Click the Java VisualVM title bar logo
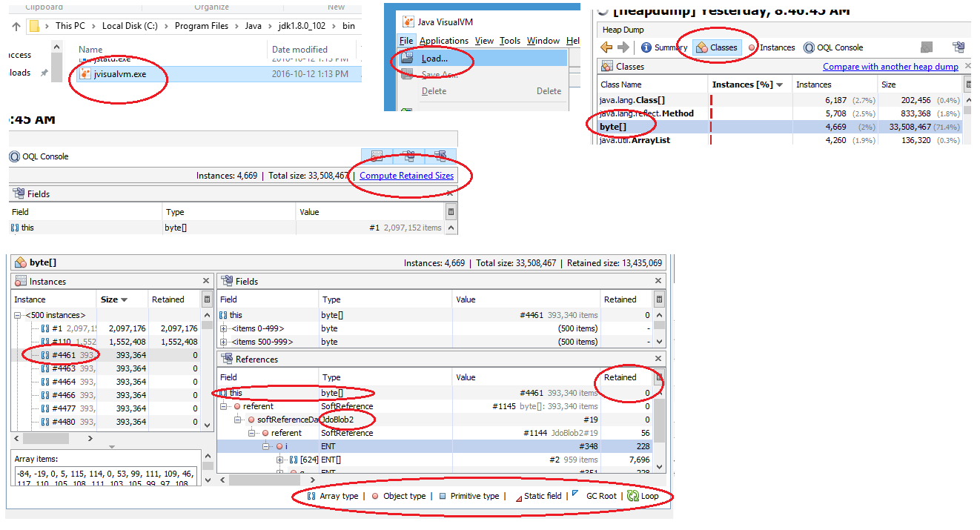This screenshot has width=980, height=530. tap(408, 22)
